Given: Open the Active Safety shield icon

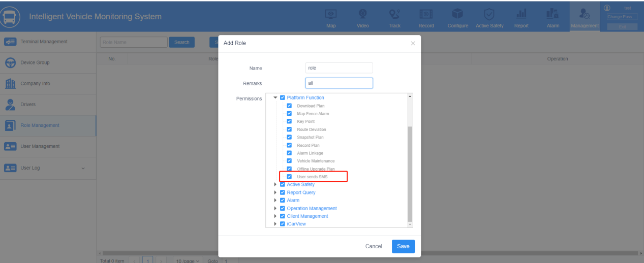Looking at the screenshot, I should pyautogui.click(x=489, y=15).
